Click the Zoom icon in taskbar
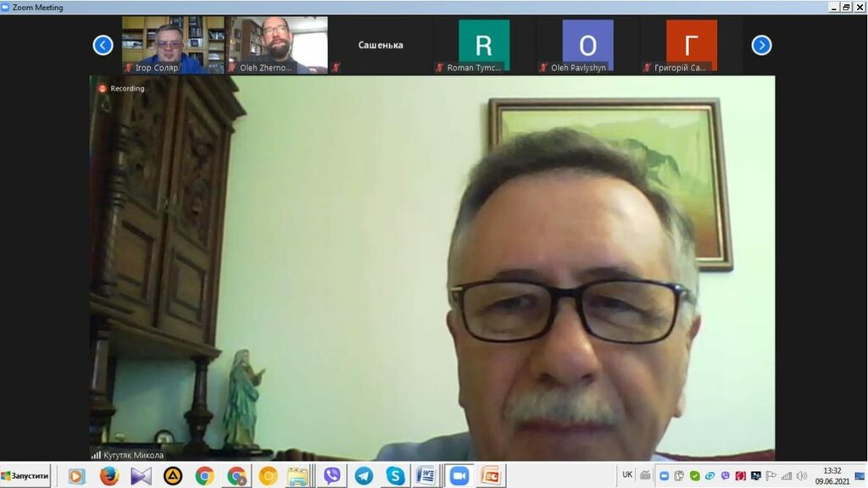This screenshot has width=868, height=488. (x=459, y=476)
